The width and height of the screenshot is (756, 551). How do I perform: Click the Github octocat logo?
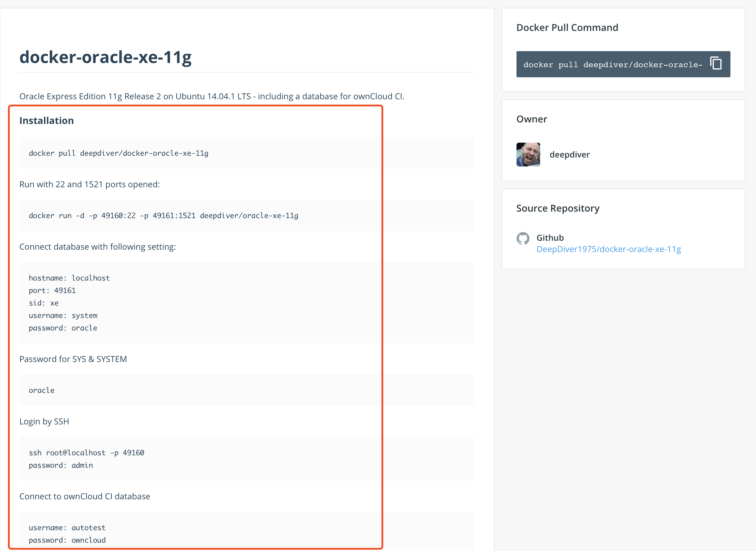point(524,238)
